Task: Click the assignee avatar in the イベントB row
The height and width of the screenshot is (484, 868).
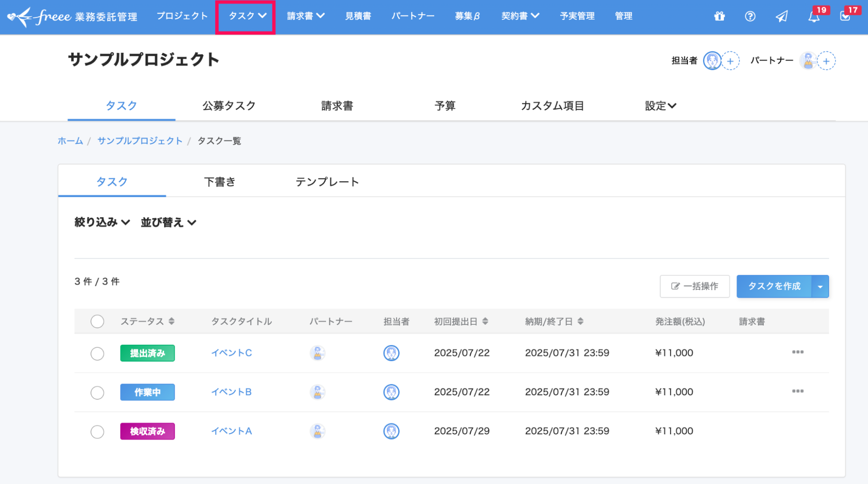Action: pos(391,392)
